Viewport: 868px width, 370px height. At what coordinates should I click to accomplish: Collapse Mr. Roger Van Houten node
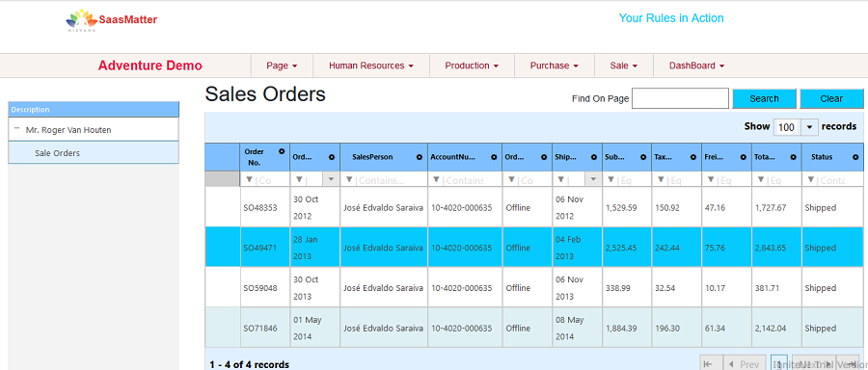tap(16, 129)
